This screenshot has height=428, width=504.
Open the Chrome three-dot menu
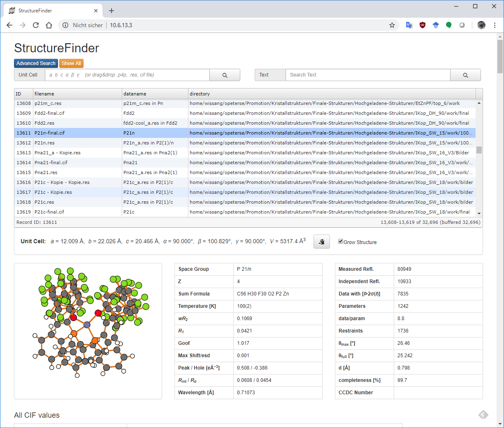click(x=495, y=25)
